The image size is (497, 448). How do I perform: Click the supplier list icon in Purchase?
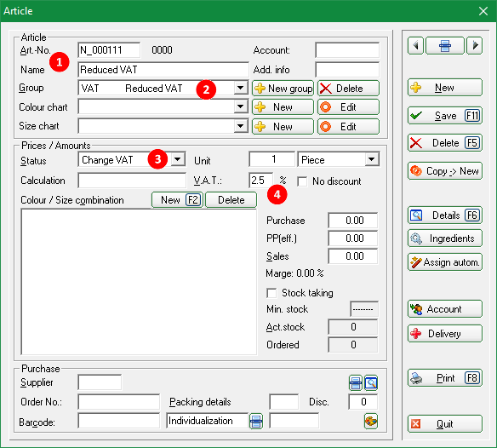[356, 383]
